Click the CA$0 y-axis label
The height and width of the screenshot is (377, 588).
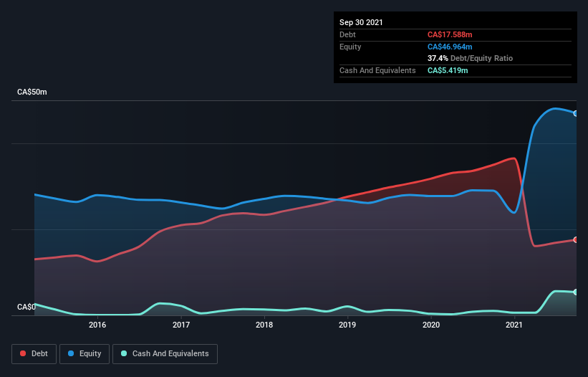click(x=26, y=307)
